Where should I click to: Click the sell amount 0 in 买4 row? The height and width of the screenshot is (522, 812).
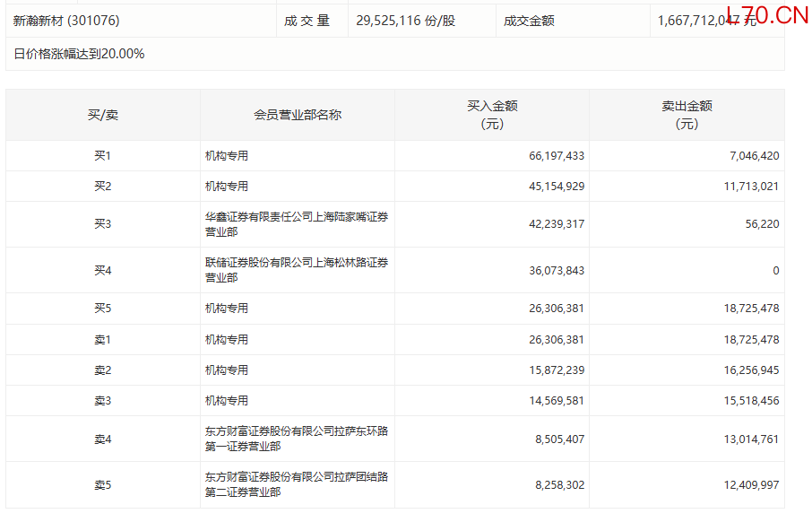pyautogui.click(x=775, y=270)
